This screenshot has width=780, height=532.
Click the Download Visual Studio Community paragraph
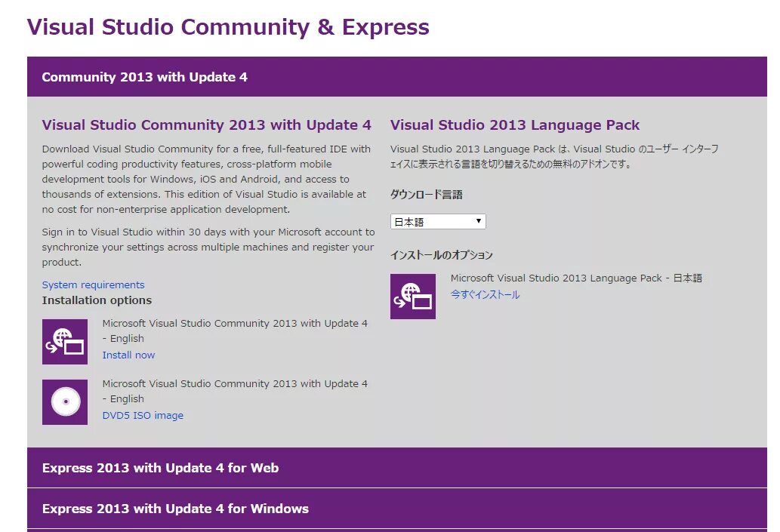[x=206, y=179]
